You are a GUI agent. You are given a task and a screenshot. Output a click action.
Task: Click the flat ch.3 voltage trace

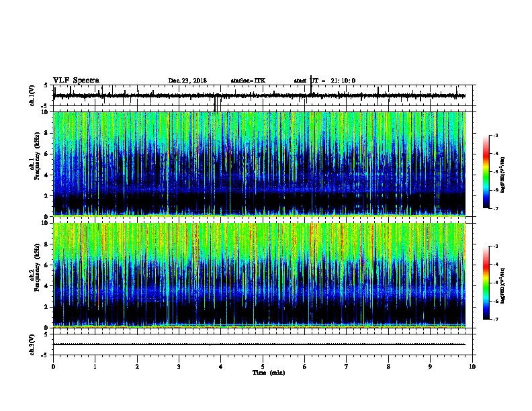tap(259, 345)
